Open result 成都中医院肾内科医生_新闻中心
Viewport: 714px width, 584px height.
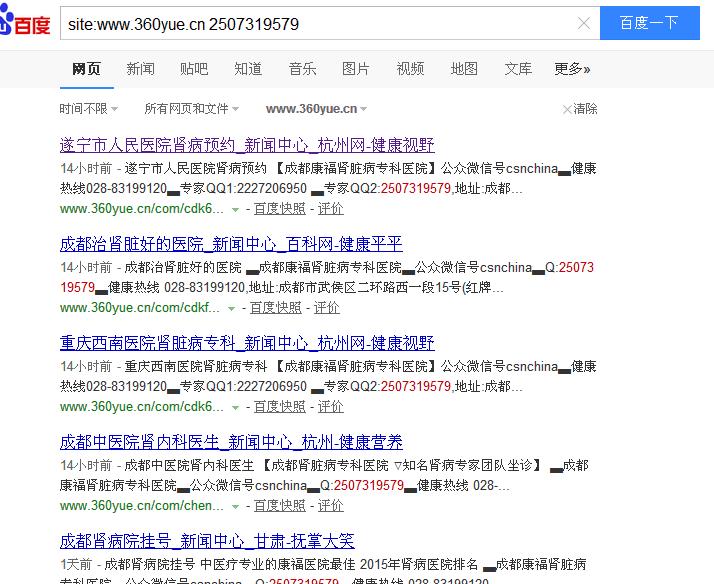(231, 442)
